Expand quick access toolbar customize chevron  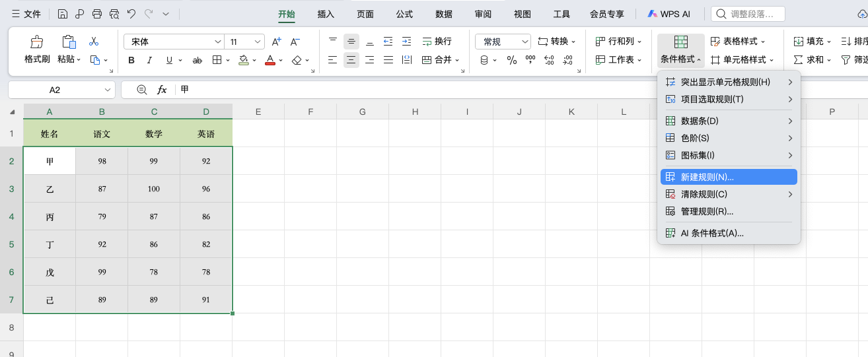(166, 14)
